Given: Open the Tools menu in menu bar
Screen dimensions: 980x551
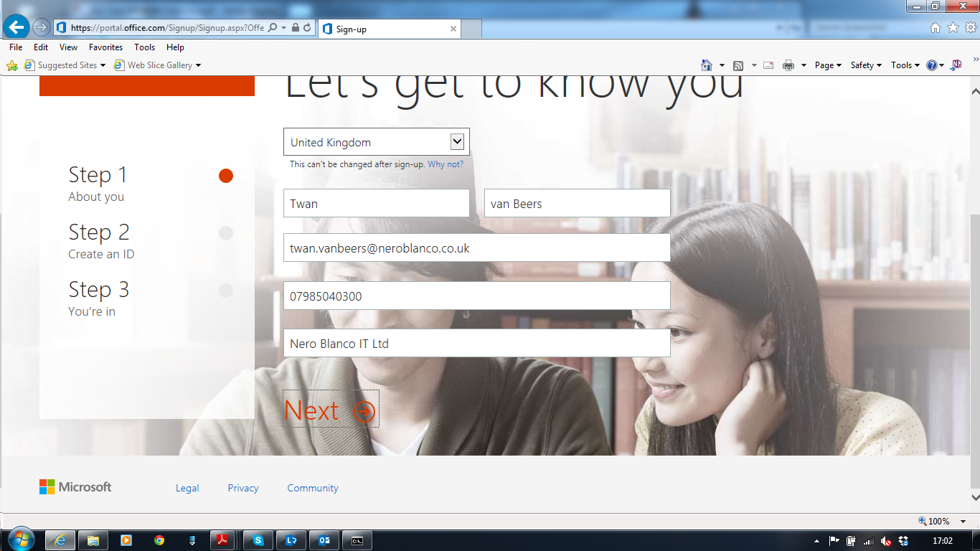Looking at the screenshot, I should (x=144, y=47).
